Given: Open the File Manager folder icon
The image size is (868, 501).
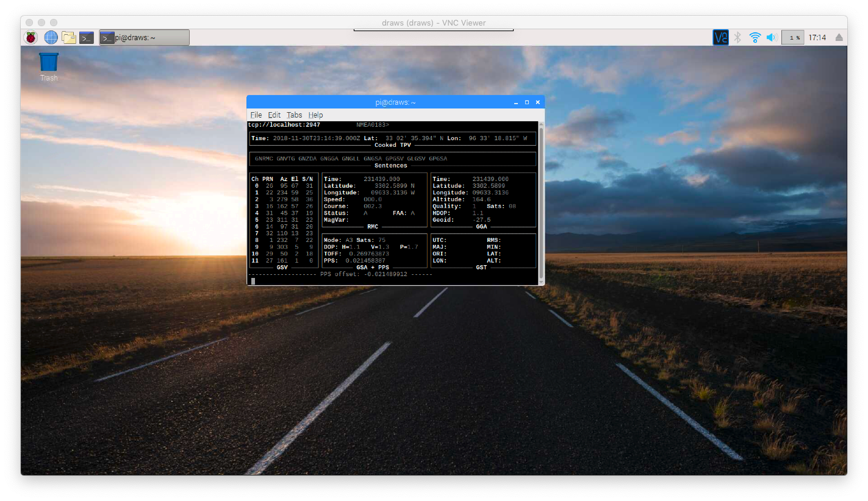Looking at the screenshot, I should pyautogui.click(x=68, y=38).
